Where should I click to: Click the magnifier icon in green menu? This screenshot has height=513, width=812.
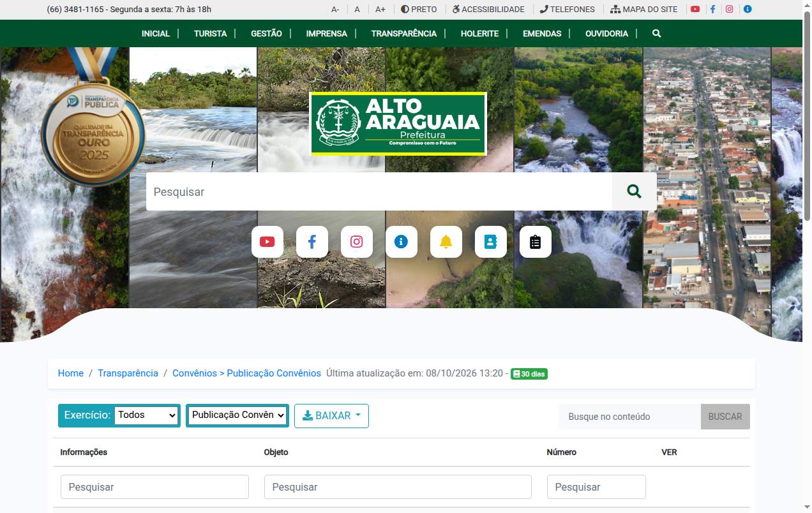click(x=656, y=33)
